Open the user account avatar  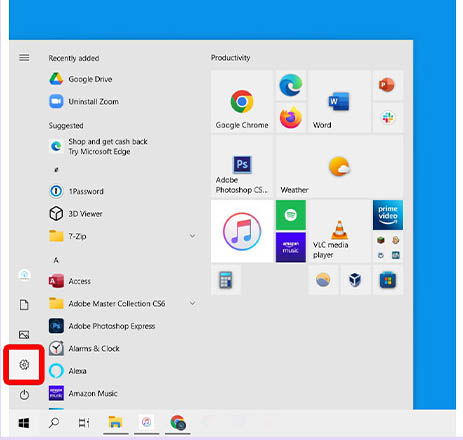tap(24, 275)
